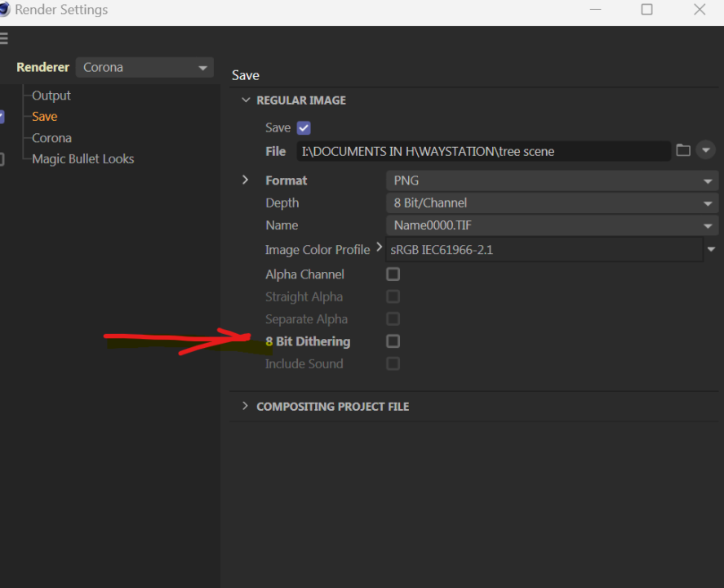Click the File path input field

click(483, 151)
